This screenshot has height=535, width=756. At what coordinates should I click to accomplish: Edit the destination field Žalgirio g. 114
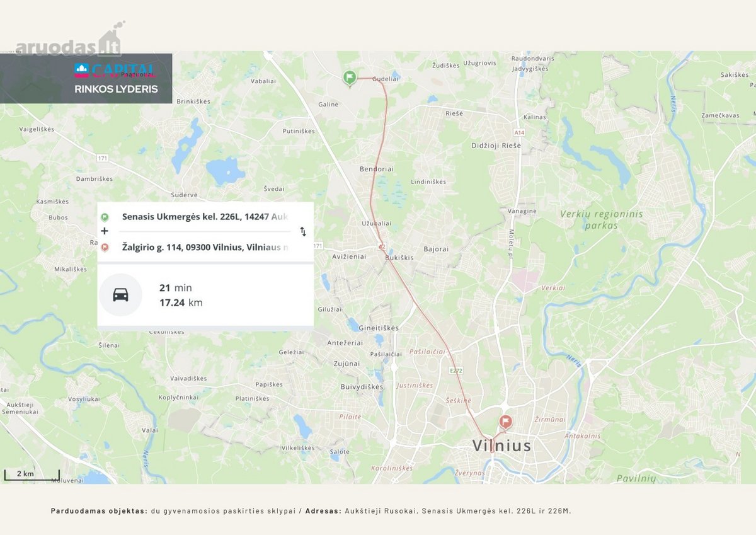[205, 247]
